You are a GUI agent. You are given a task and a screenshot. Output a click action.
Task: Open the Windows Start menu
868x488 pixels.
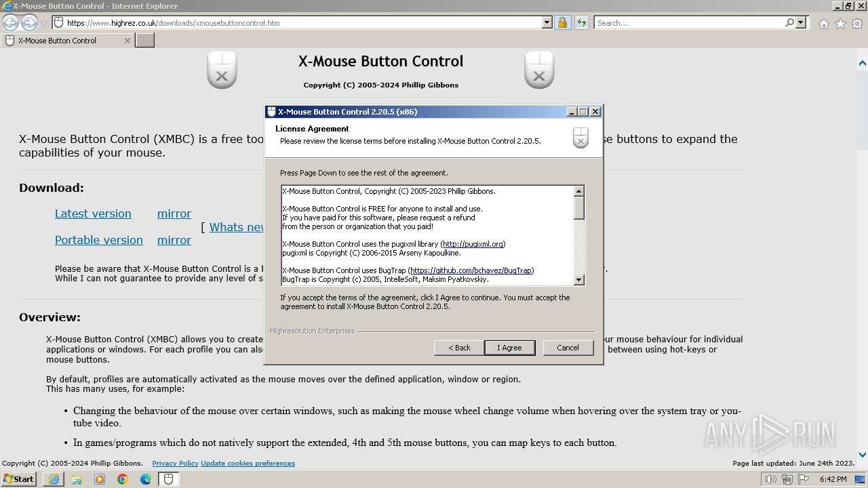click(x=19, y=479)
